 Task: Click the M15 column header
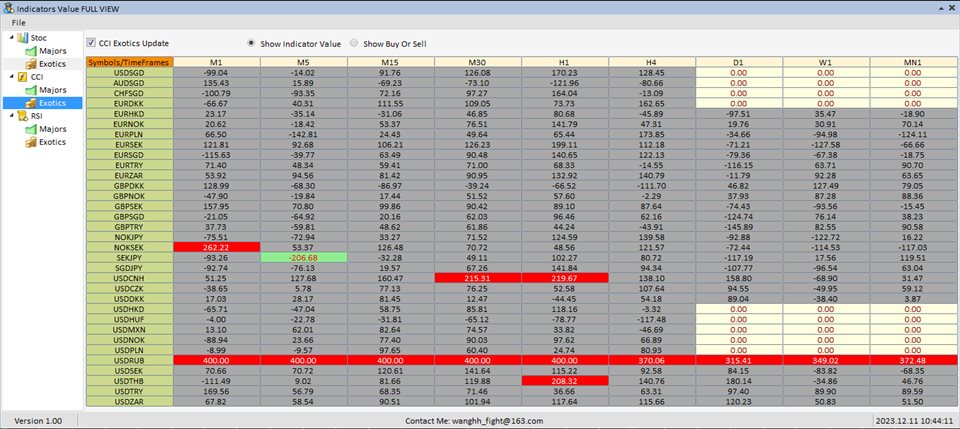coord(391,62)
